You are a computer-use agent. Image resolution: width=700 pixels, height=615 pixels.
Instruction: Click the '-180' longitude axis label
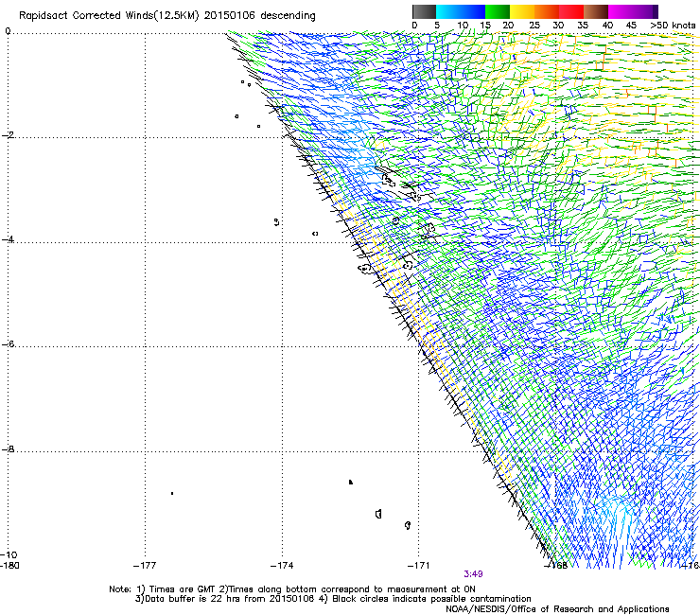click(9, 566)
